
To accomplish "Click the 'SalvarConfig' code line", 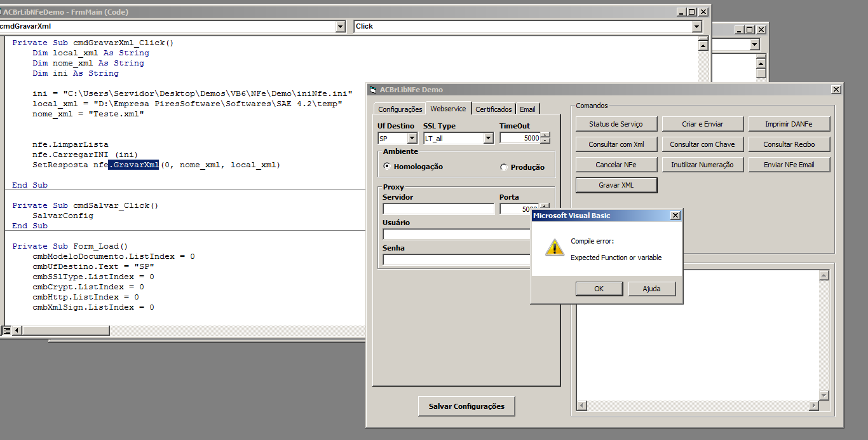I will tap(63, 216).
